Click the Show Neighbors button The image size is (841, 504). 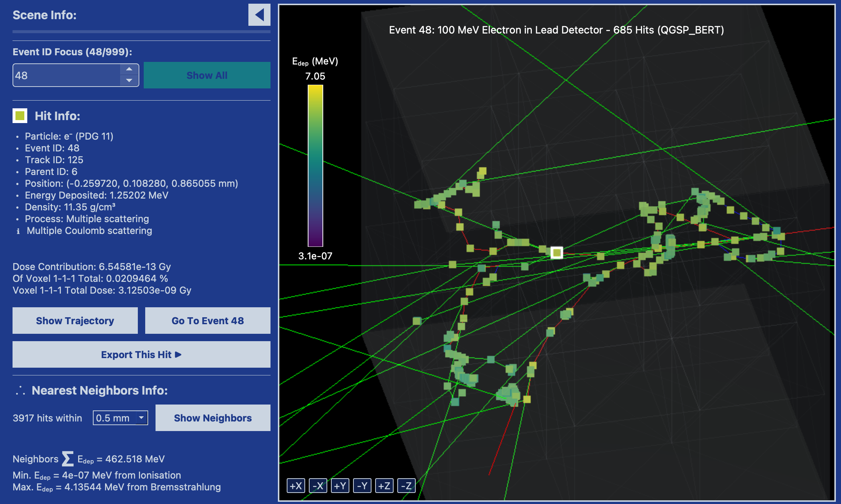coord(213,418)
